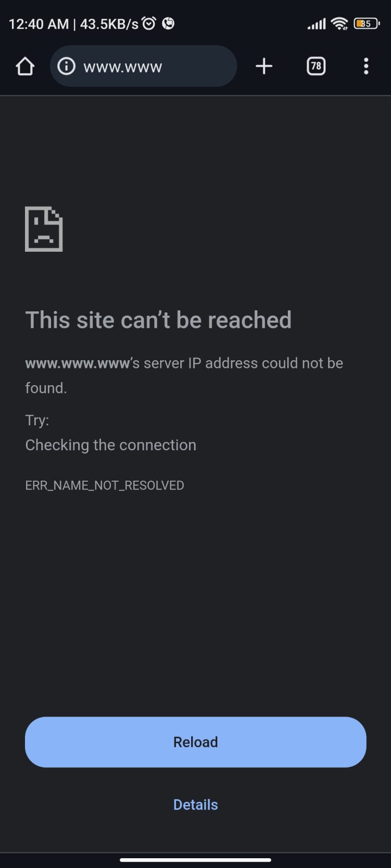Tap the cellular signal strength bars
The image size is (391, 868).
[317, 24]
